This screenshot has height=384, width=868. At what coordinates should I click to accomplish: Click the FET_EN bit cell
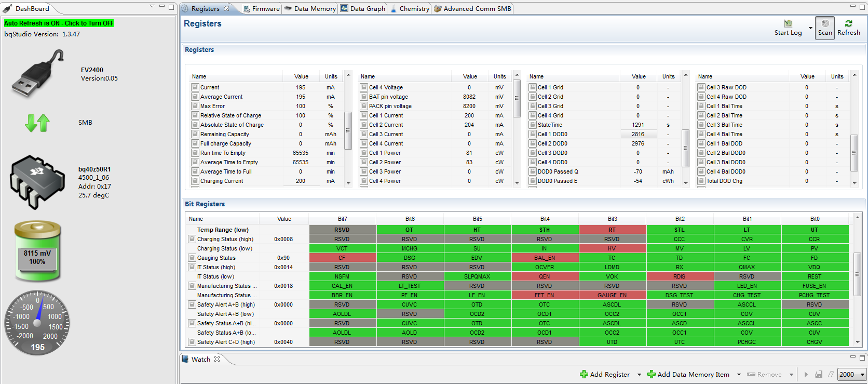(x=545, y=295)
